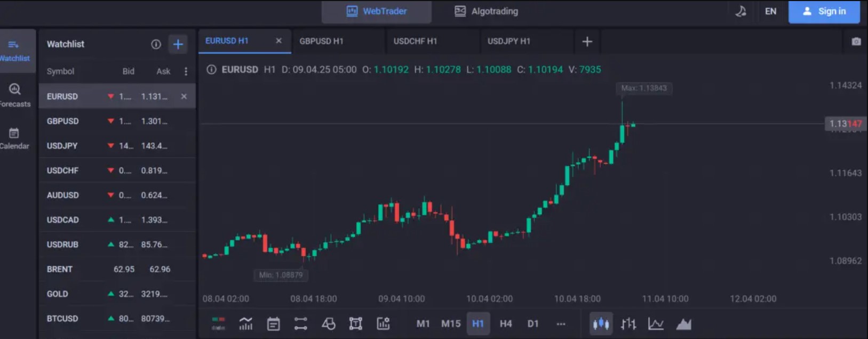The width and height of the screenshot is (868, 339).
Task: Select BTCUSD in the watchlist
Action: pos(117,319)
